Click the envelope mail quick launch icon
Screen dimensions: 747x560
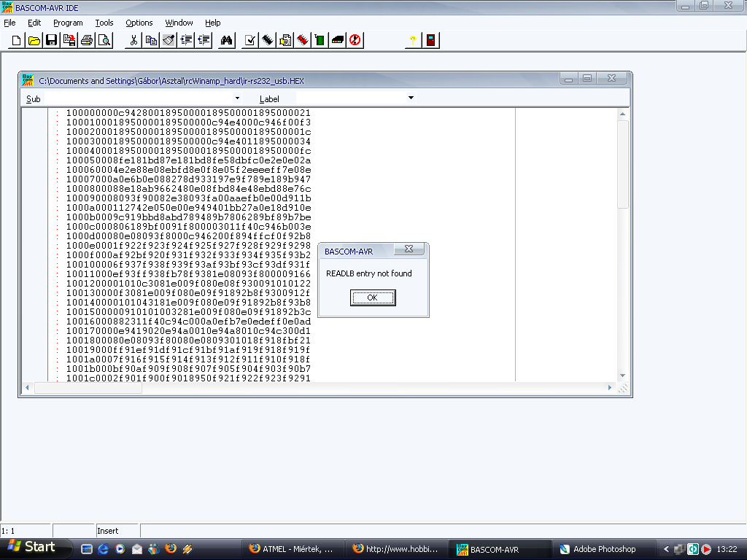tap(136, 549)
